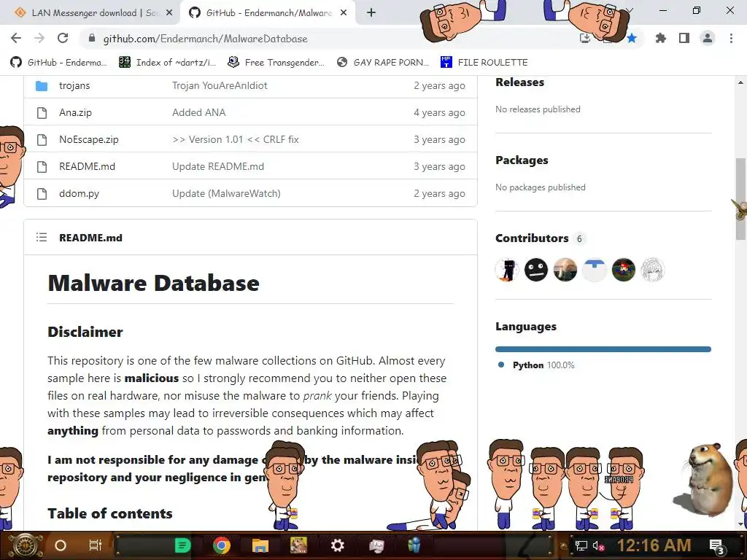Open the NoEscape.zip file
The image size is (747, 560).
point(88,139)
